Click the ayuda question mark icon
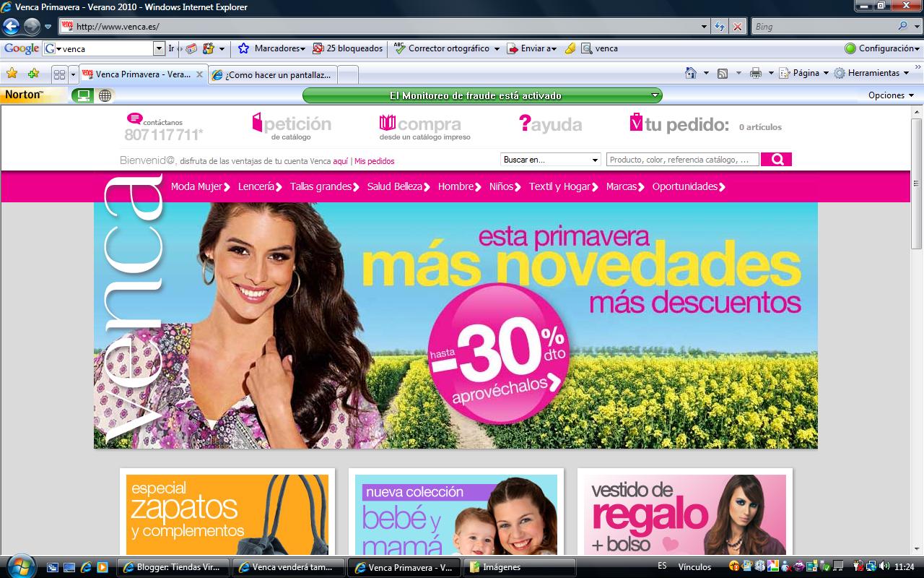This screenshot has height=578, width=924. [525, 124]
